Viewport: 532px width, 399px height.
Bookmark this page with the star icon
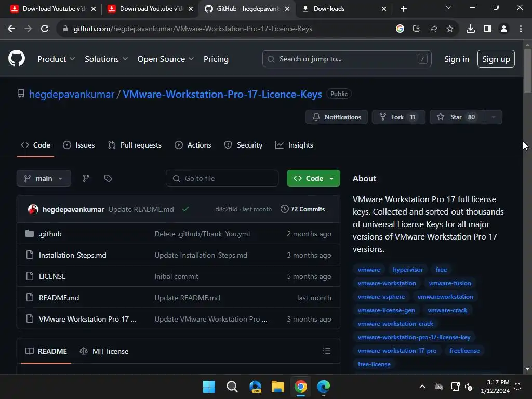click(x=450, y=29)
